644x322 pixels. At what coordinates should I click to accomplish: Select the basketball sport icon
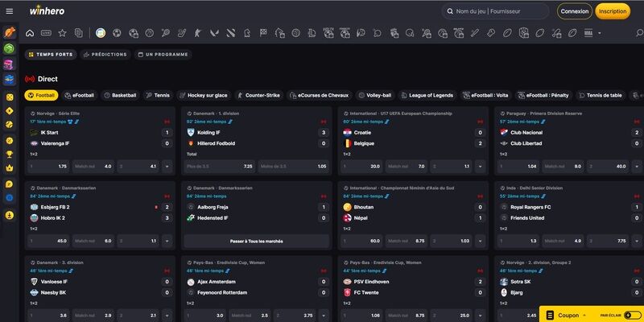tap(150, 33)
